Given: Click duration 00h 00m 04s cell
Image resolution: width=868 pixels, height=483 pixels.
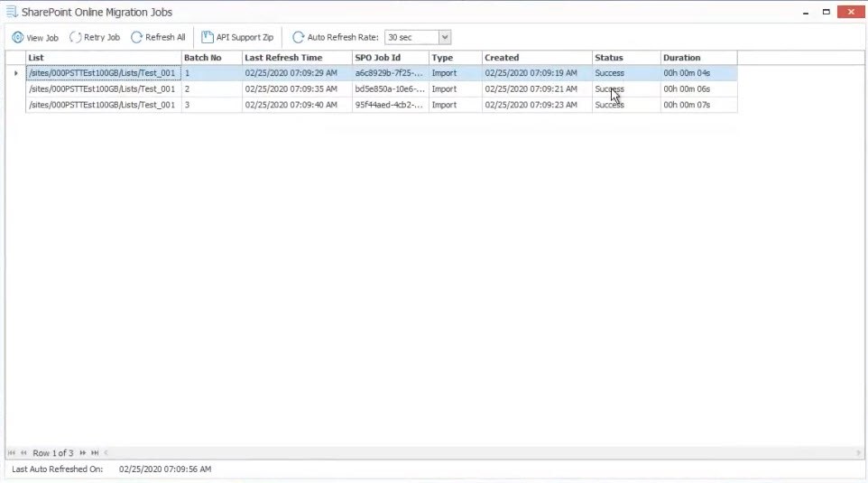Looking at the screenshot, I should 698,73.
